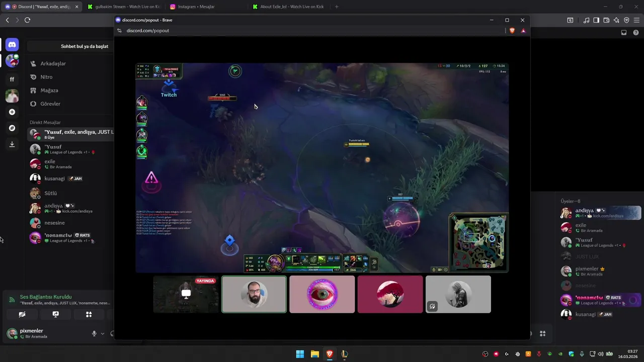This screenshot has width=644, height=362.
Task: Open Discord help question mark icon
Action: pos(635,33)
